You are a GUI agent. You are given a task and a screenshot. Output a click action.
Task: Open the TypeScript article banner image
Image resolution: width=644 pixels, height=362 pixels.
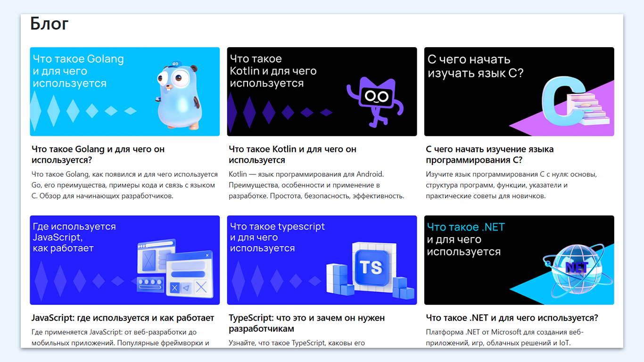322,260
